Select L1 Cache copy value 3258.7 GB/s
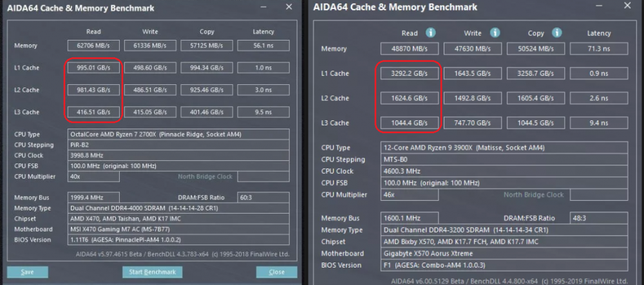This screenshot has height=285, width=644. (536, 73)
